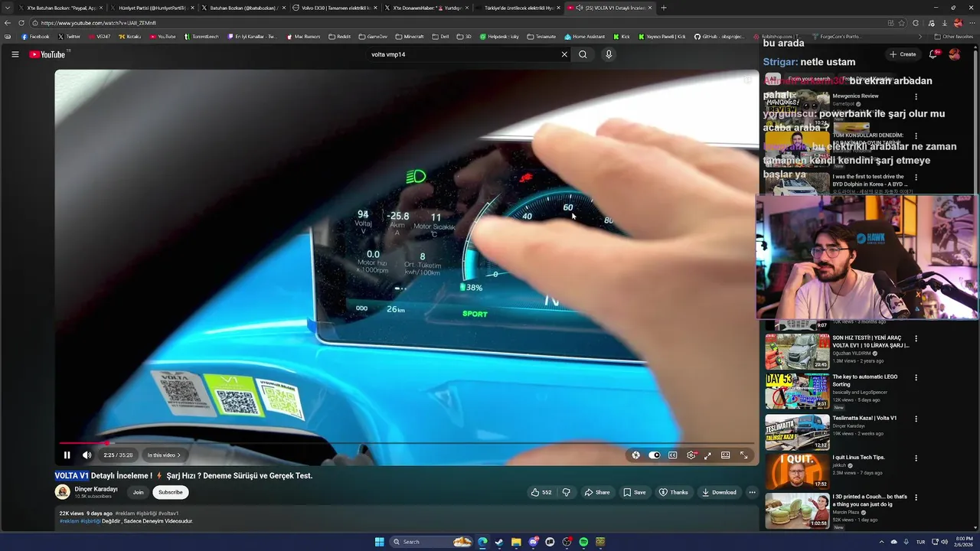Open options for automatic LEGO Sorting video
Viewport: 980px width, 551px height.
916,377
